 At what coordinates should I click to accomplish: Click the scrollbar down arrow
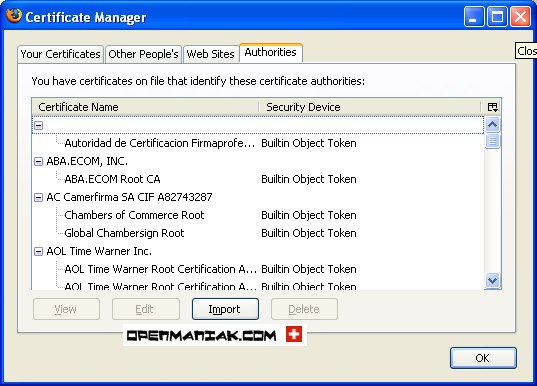click(x=492, y=281)
